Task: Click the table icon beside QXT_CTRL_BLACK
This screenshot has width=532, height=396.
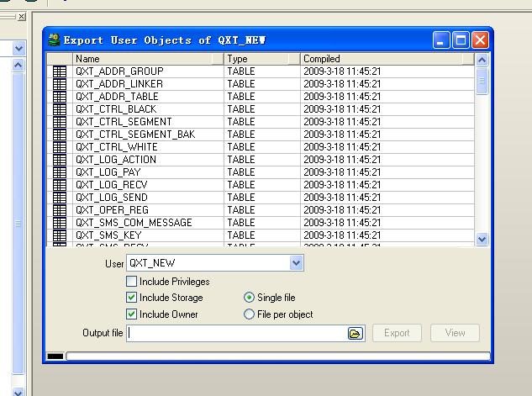Action: coord(59,109)
